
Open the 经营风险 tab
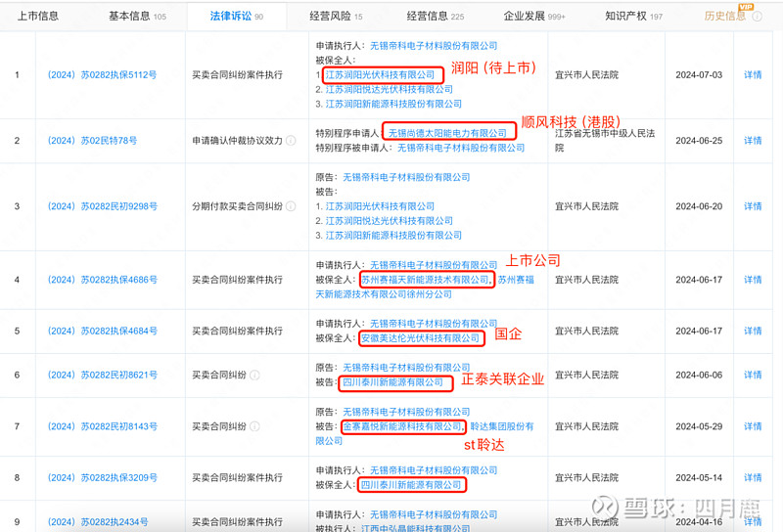click(x=336, y=16)
